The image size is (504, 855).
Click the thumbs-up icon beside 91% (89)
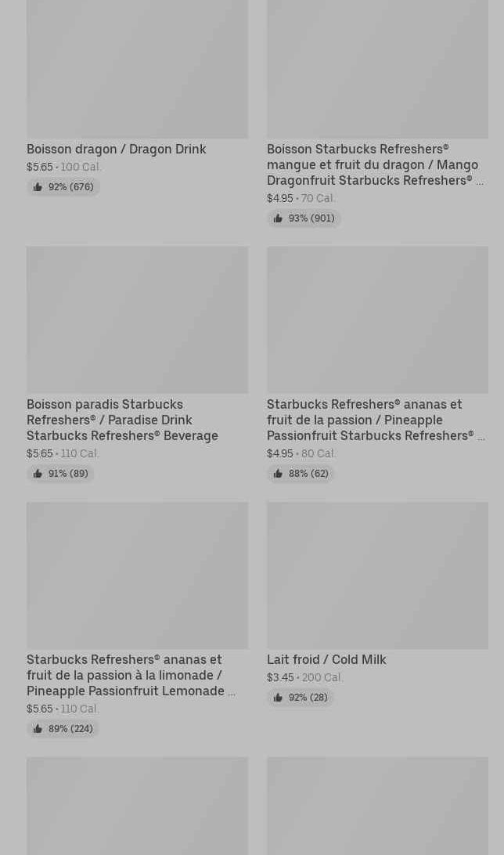coord(38,474)
